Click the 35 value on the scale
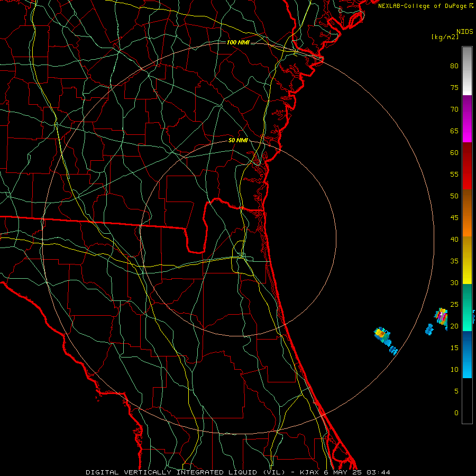 pos(454,261)
